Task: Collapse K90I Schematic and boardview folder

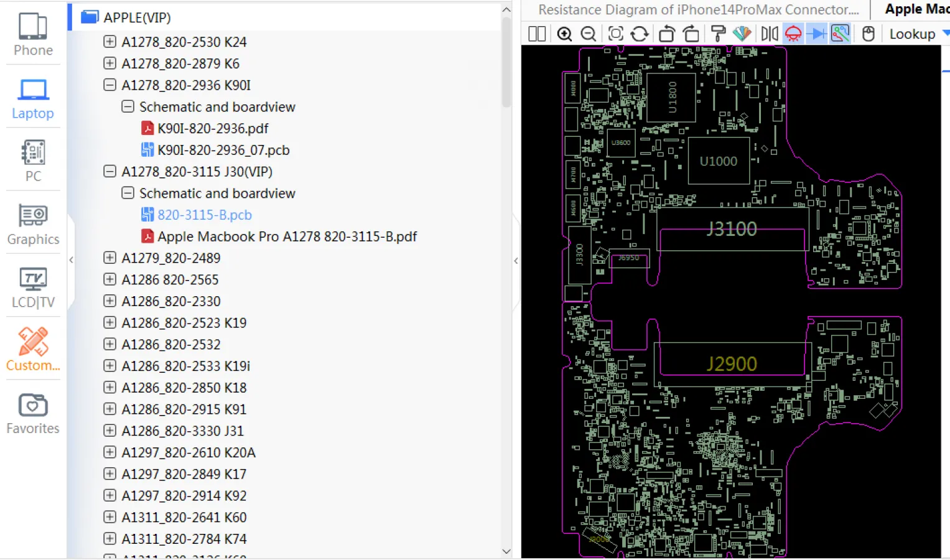Action: 128,106
